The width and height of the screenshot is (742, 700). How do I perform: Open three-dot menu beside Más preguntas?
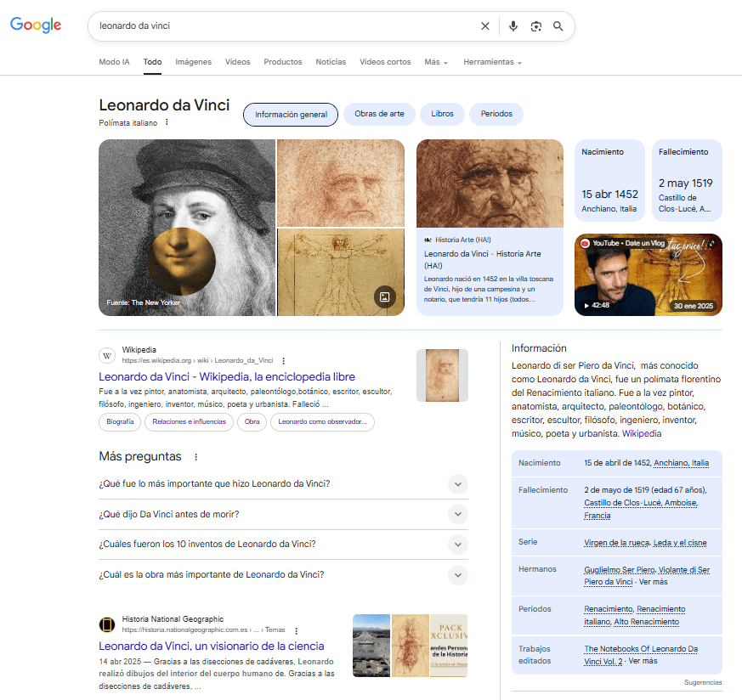coord(195,457)
